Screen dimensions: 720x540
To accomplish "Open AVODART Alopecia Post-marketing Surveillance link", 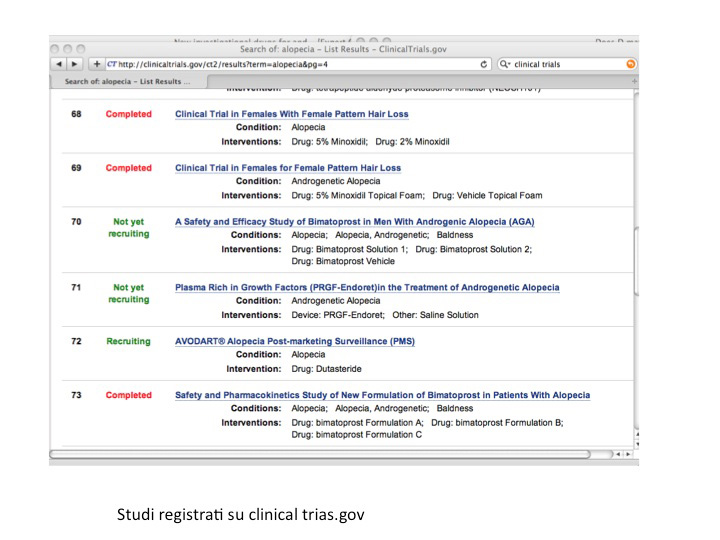I will pyautogui.click(x=295, y=341).
